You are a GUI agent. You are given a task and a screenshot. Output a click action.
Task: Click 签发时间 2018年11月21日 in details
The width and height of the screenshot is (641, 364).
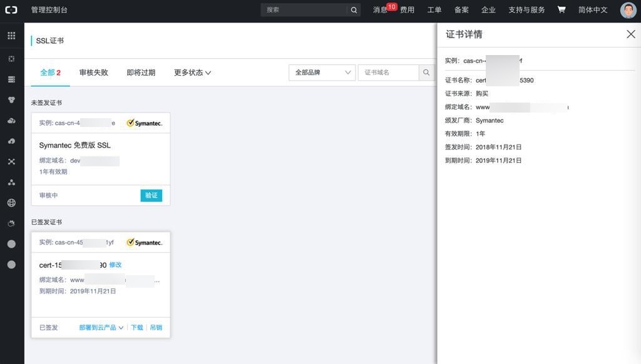pyautogui.click(x=483, y=147)
